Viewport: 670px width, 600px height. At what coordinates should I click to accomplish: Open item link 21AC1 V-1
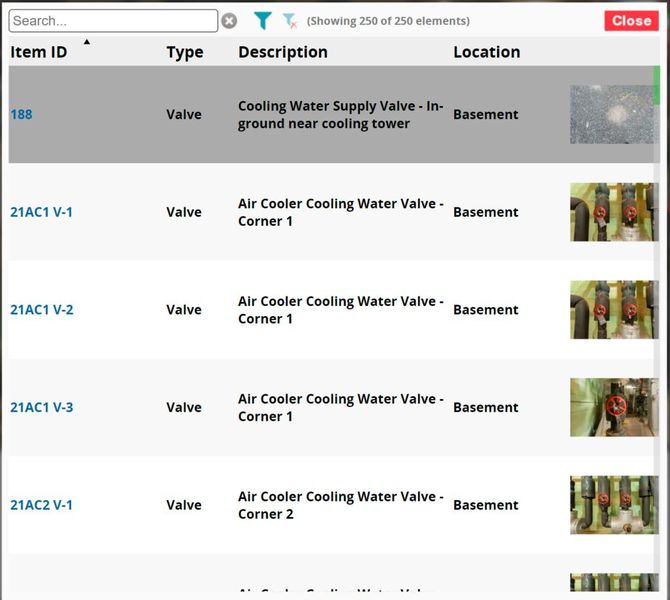(x=41, y=212)
